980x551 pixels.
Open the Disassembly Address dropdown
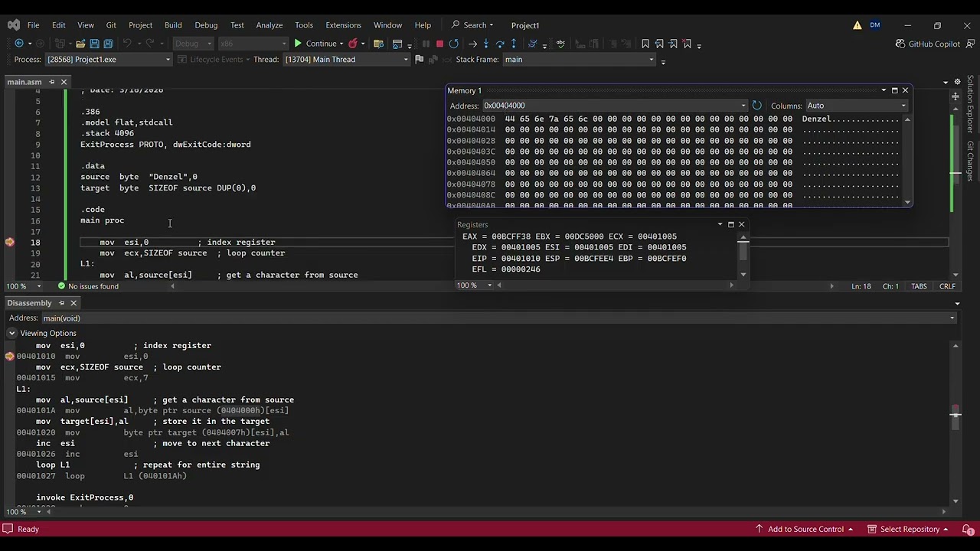tap(952, 318)
